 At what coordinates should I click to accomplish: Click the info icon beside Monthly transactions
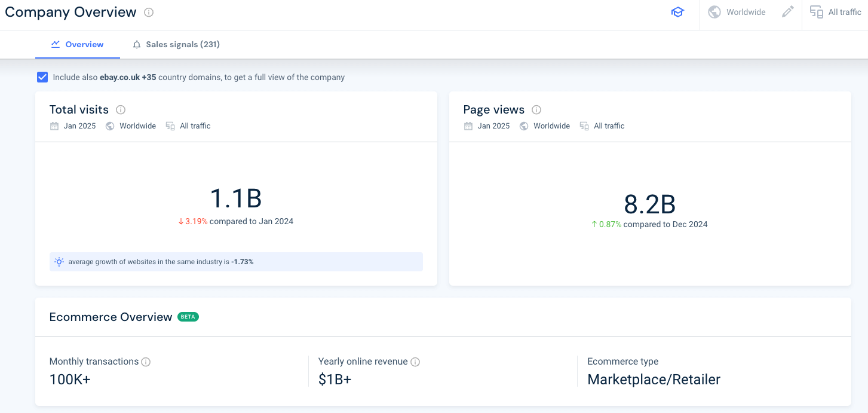(x=147, y=362)
